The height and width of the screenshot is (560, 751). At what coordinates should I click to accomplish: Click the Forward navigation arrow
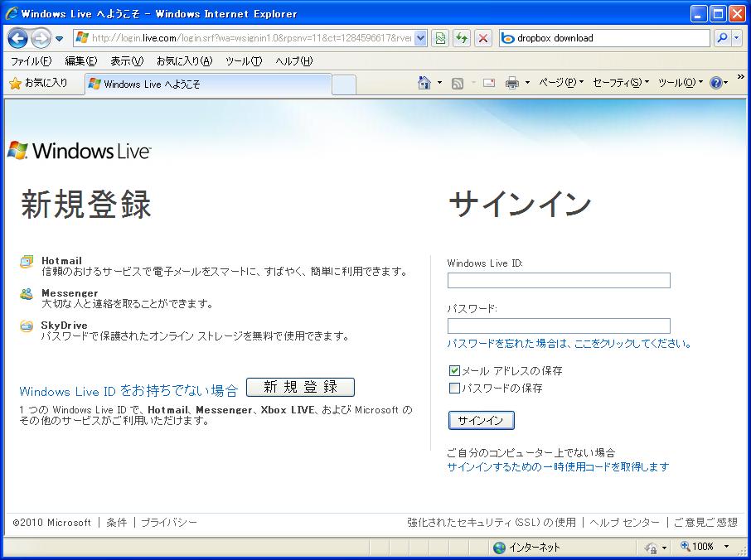click(41, 38)
